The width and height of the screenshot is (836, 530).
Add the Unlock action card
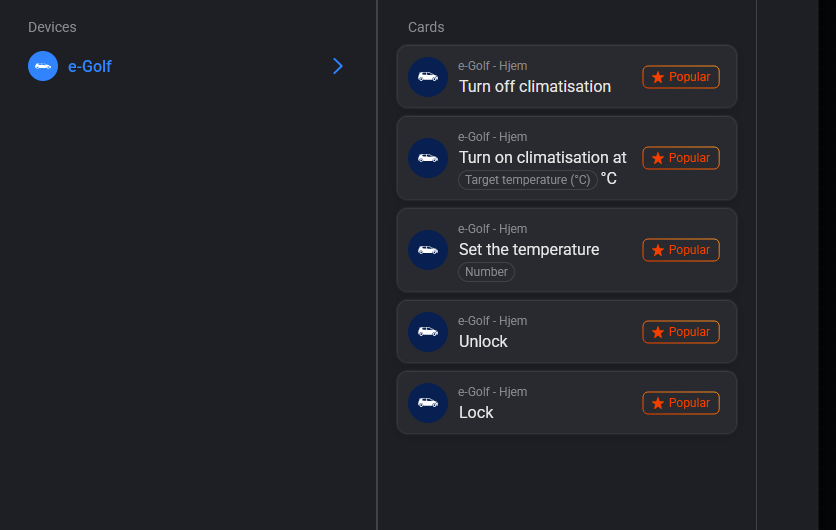484,342
